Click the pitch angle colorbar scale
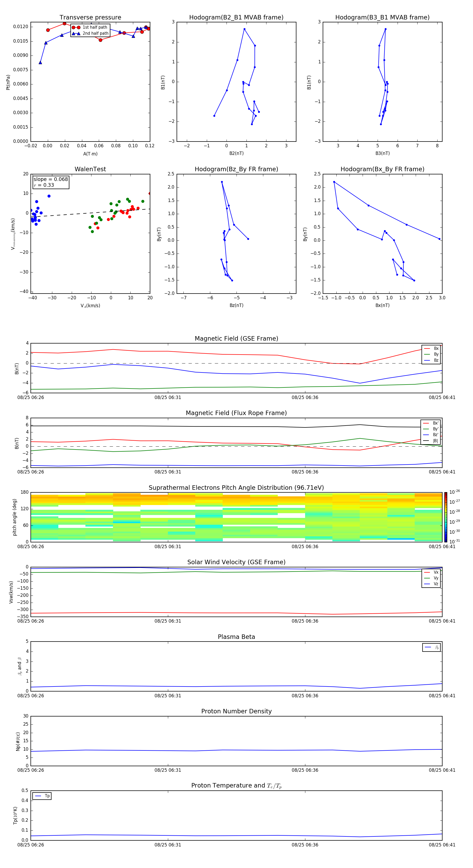Image resolution: width=473 pixels, height=868 pixels. pyautogui.click(x=446, y=517)
